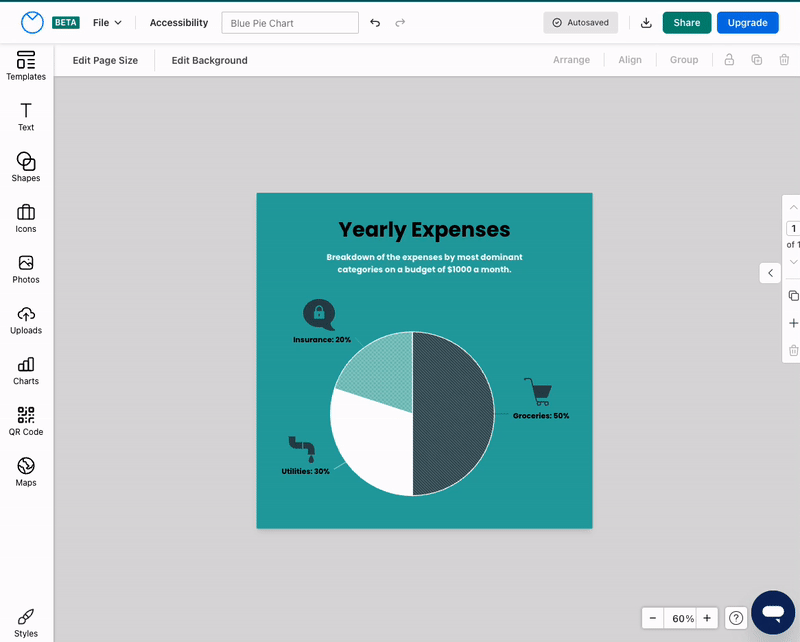800x642 pixels.
Task: Open the Charts panel
Action: pyautogui.click(x=25, y=371)
